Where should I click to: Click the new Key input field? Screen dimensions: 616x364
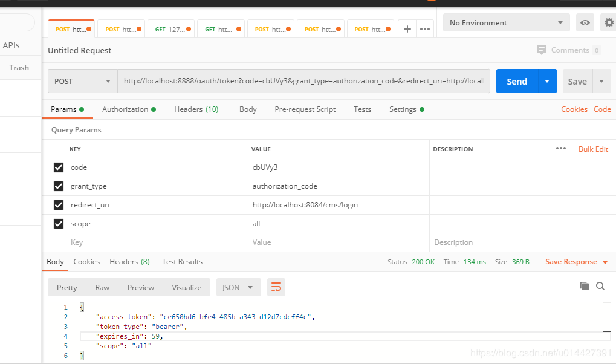pyautogui.click(x=157, y=242)
